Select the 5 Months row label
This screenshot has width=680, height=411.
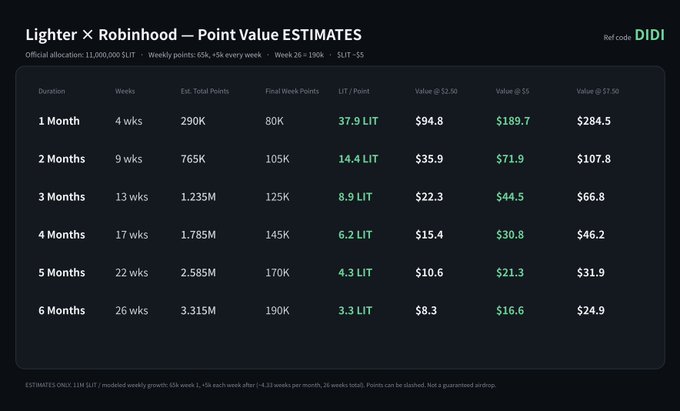click(x=62, y=273)
